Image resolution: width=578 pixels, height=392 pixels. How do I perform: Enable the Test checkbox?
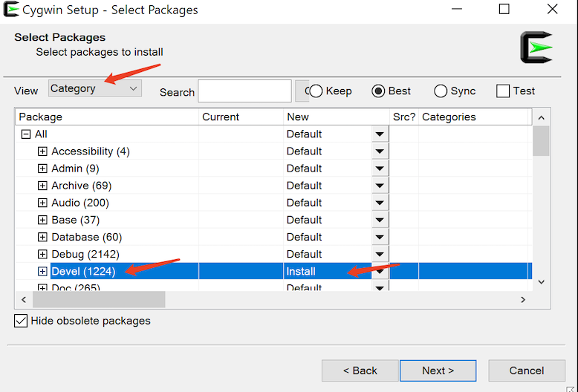pos(503,91)
